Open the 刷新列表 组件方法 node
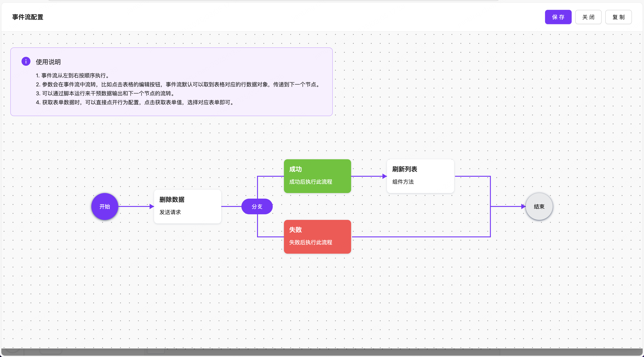The height and width of the screenshot is (357, 644). 421,176
